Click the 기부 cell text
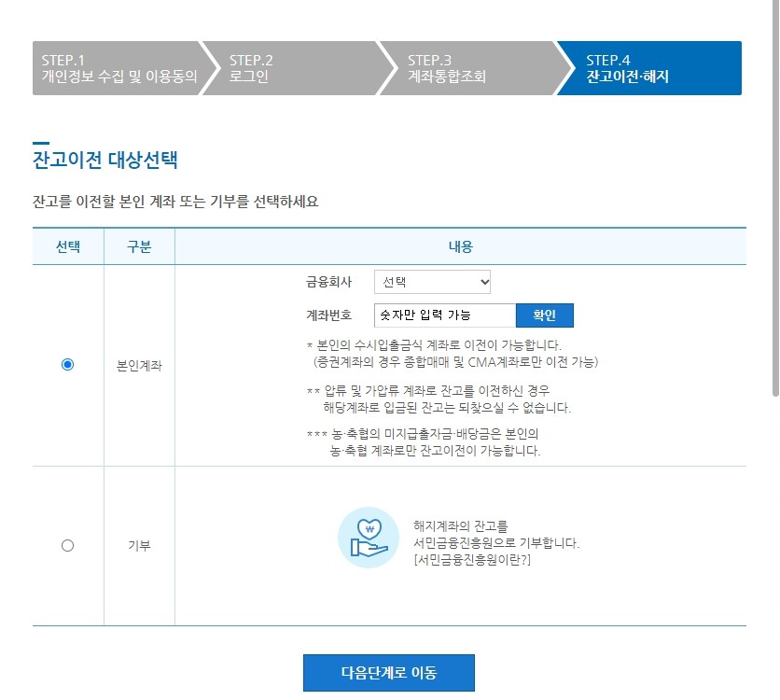 click(x=139, y=546)
